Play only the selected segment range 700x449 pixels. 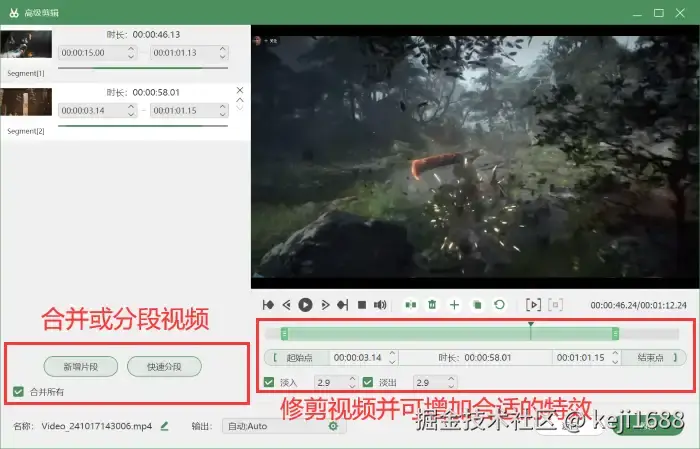click(533, 305)
